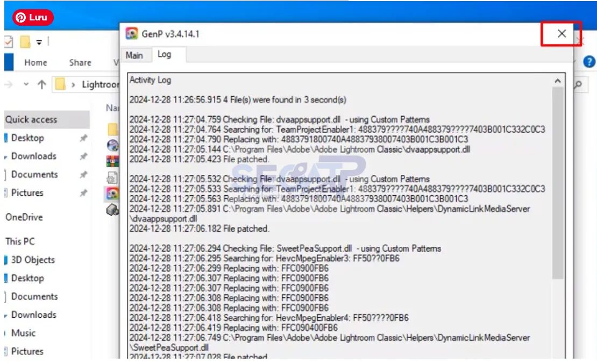This screenshot has height=364, width=597.
Task: Click the properties checkmark icon in Explorer toolbar
Action: tap(8, 42)
